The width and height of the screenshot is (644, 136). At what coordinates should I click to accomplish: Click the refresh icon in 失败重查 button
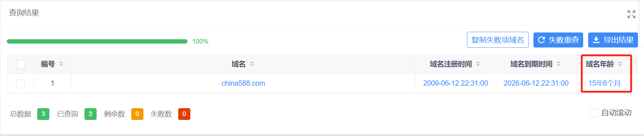(x=542, y=40)
